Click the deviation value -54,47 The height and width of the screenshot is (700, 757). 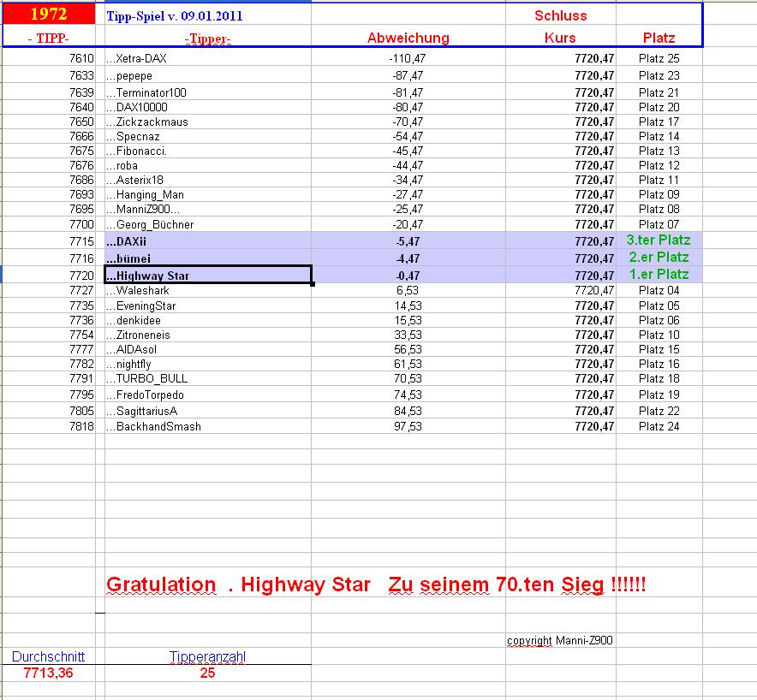[x=408, y=136]
